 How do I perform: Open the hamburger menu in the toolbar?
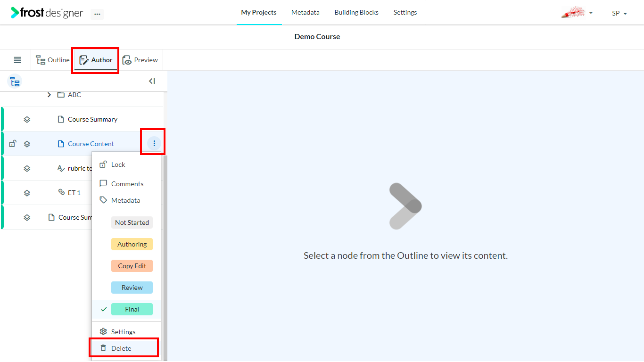[x=17, y=60]
